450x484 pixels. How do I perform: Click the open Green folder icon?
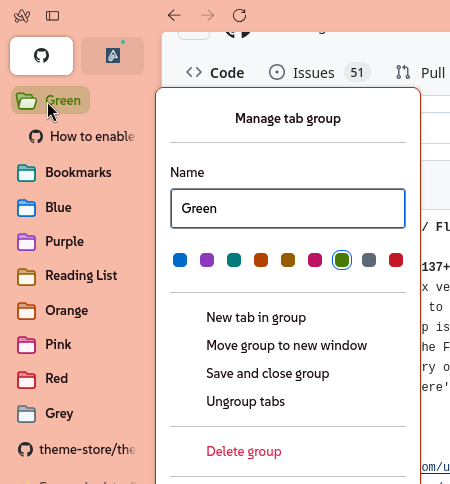point(26,101)
